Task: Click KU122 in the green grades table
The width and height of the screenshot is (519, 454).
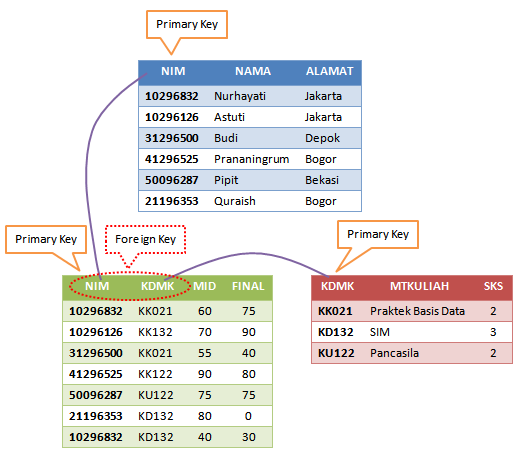Action: tap(156, 395)
